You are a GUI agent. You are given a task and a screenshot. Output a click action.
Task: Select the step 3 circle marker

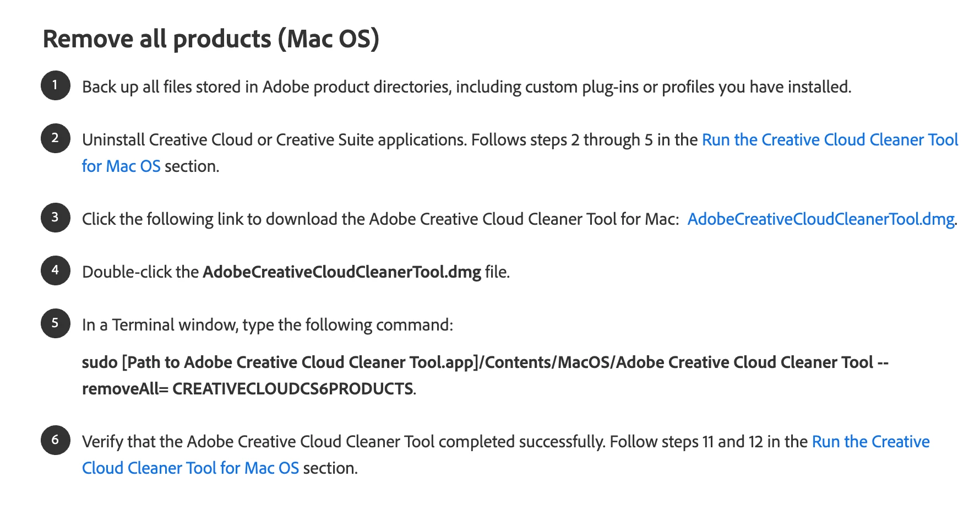(x=55, y=218)
